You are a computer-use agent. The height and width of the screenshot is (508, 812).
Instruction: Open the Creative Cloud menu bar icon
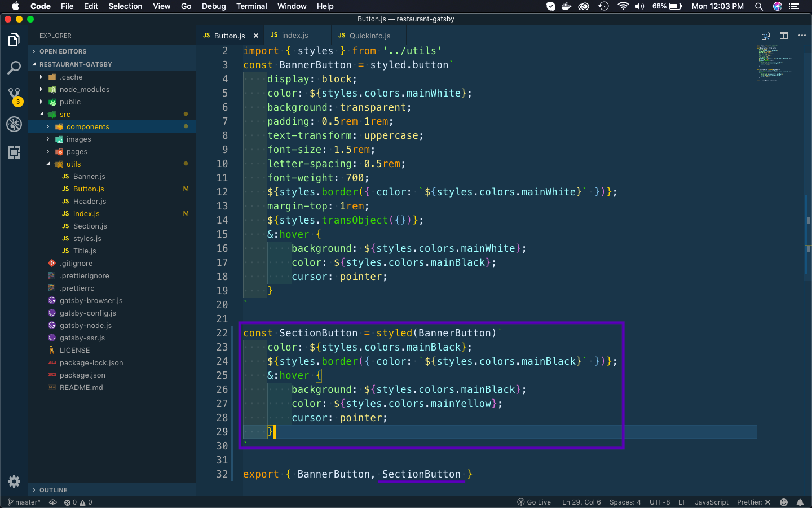[584, 6]
